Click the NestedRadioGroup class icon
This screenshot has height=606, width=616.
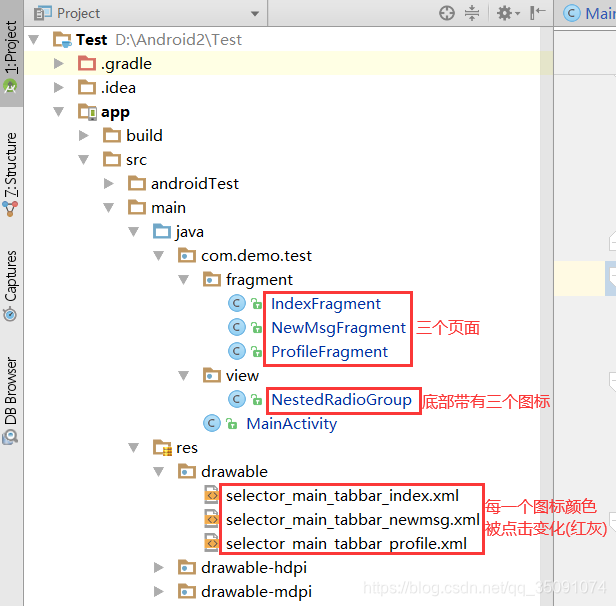click(237, 399)
